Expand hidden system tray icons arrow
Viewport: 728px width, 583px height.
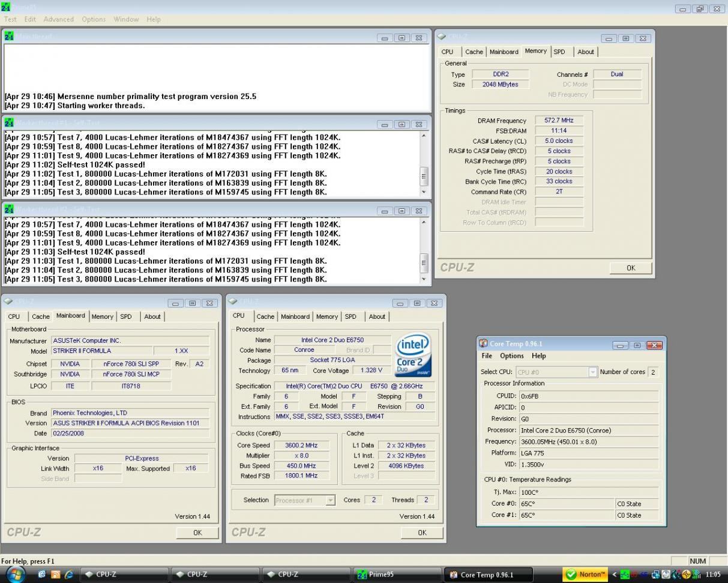click(x=615, y=575)
